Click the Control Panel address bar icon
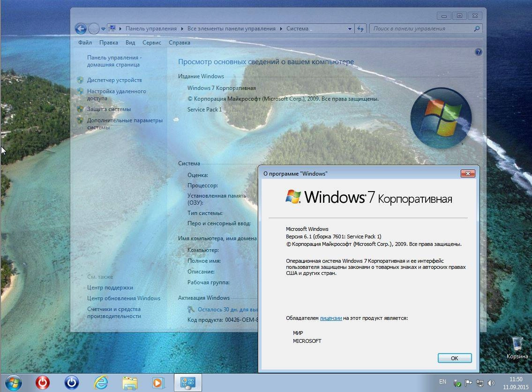 (112, 29)
